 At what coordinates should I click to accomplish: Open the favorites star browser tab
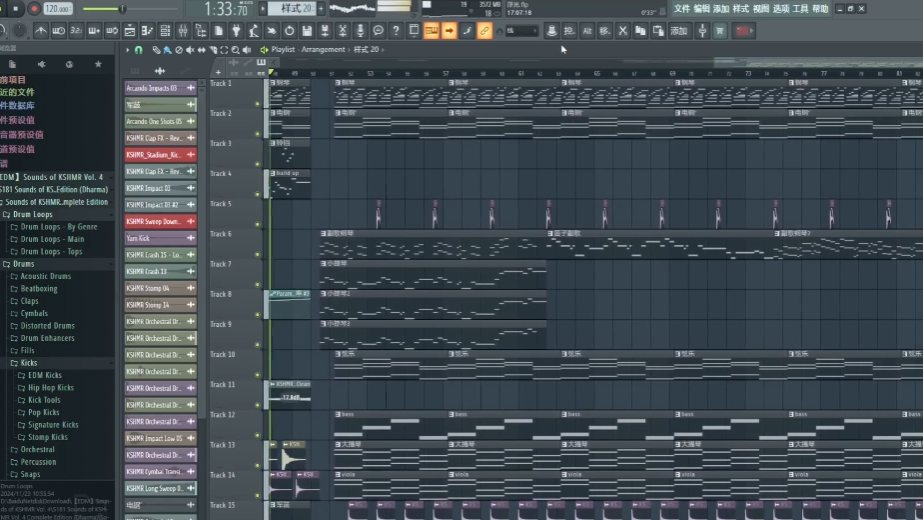(x=98, y=64)
